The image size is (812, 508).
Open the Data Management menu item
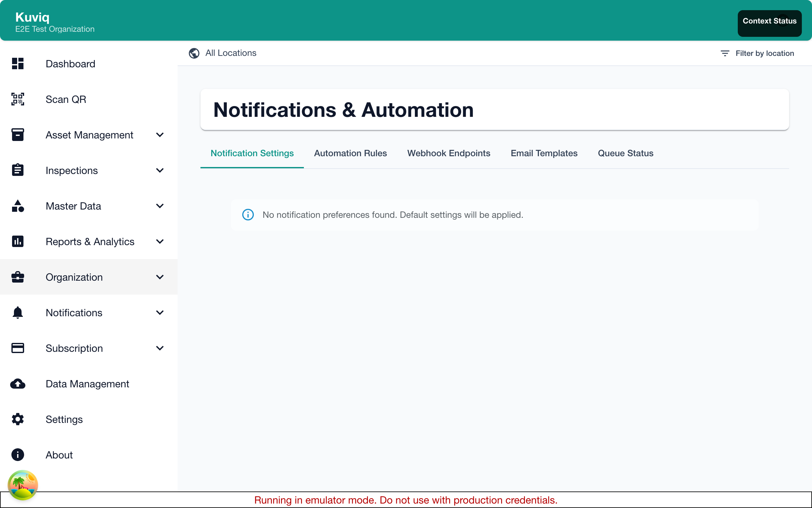(89, 384)
